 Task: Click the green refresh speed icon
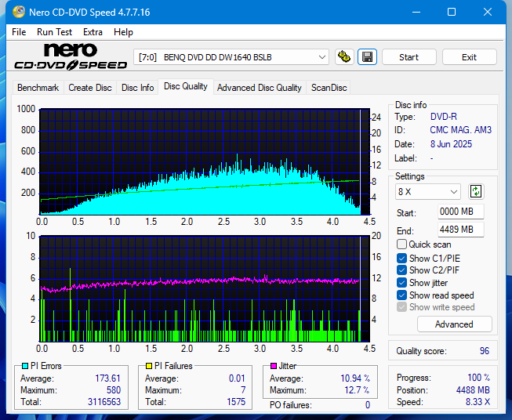tap(476, 191)
